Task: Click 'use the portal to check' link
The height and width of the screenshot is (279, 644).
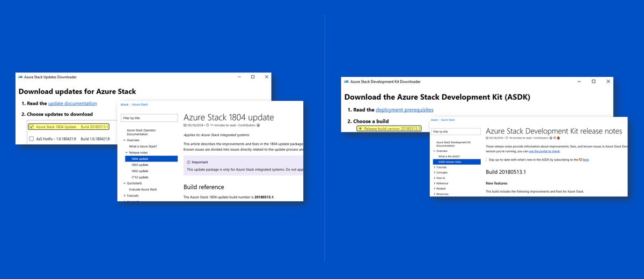Action: [x=544, y=151]
